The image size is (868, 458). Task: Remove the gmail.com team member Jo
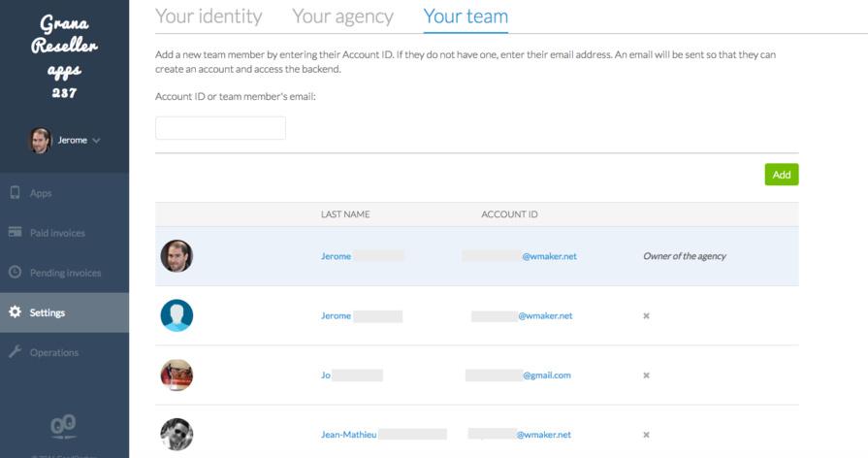646,375
